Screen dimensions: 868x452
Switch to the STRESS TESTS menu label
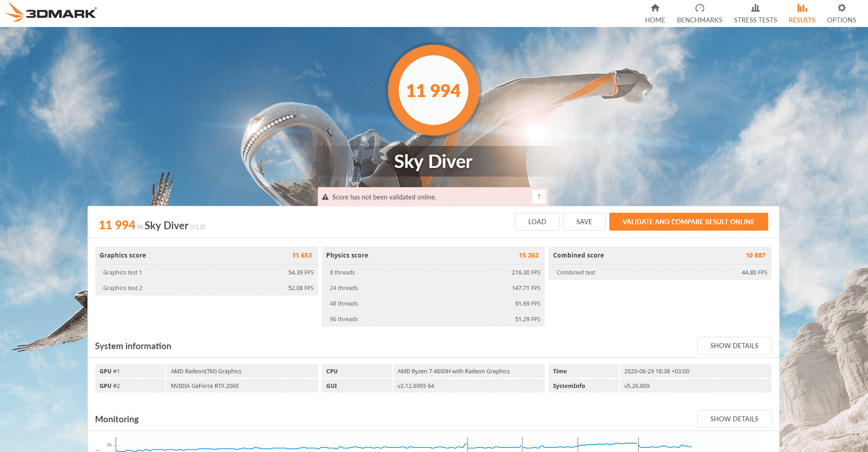755,20
